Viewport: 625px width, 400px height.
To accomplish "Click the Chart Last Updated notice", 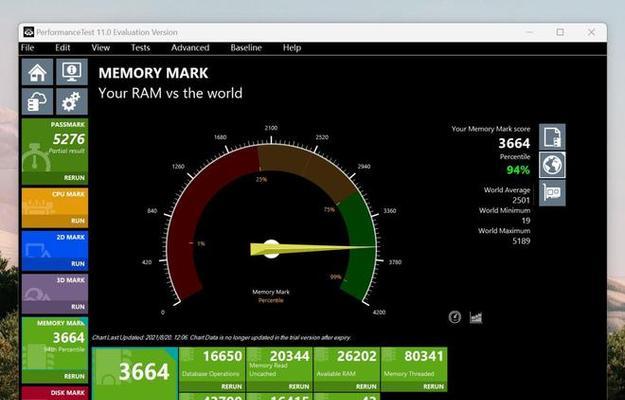I will pyautogui.click(x=222, y=337).
